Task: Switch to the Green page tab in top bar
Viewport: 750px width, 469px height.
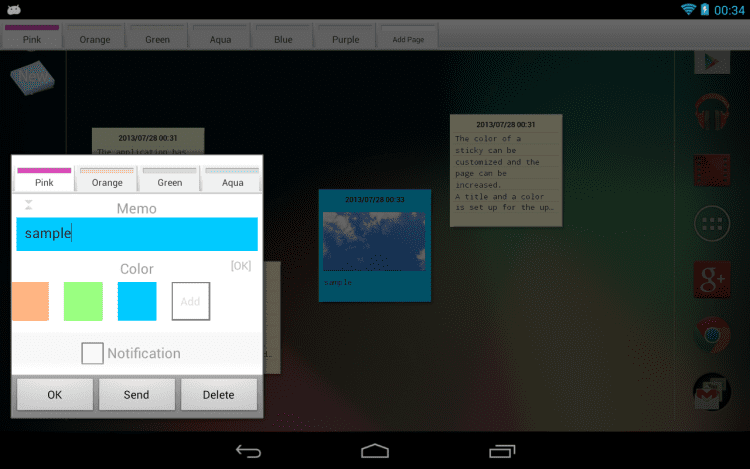Action: pyautogui.click(x=157, y=35)
